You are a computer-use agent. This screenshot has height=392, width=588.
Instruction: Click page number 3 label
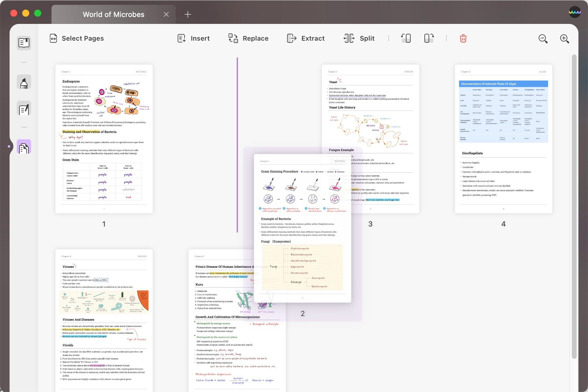tap(370, 224)
